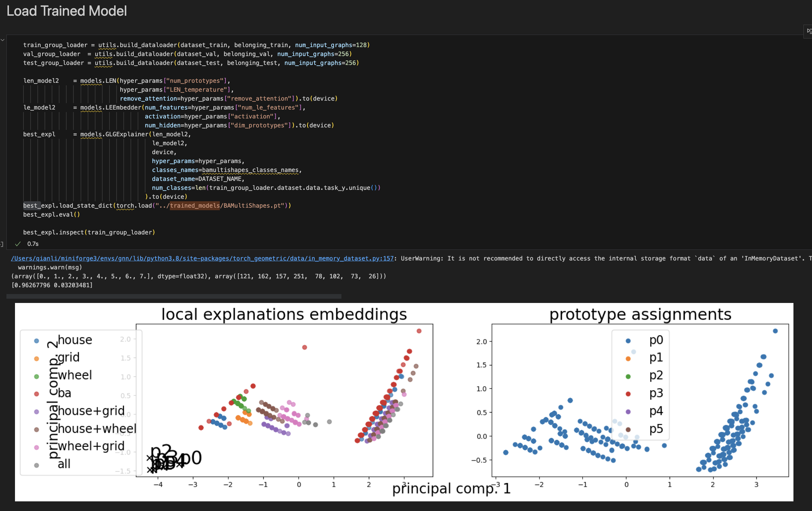Viewport: 812px width, 511px height.
Task: Click the execution count bracket beside the cell
Action: [2, 244]
